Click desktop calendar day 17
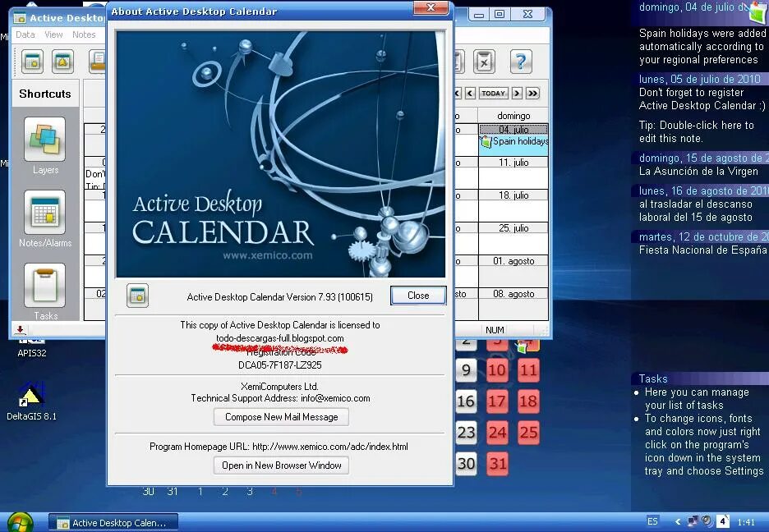This screenshot has height=532, width=769. (x=497, y=401)
